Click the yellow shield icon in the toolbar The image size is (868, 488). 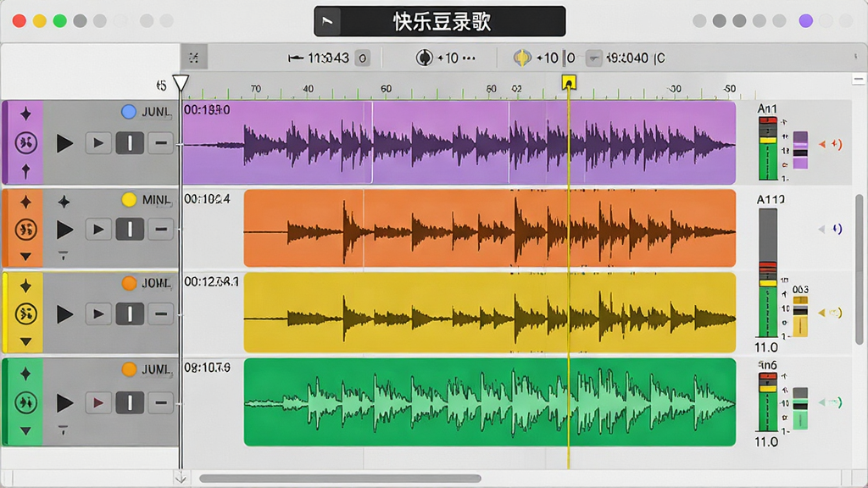click(x=521, y=58)
